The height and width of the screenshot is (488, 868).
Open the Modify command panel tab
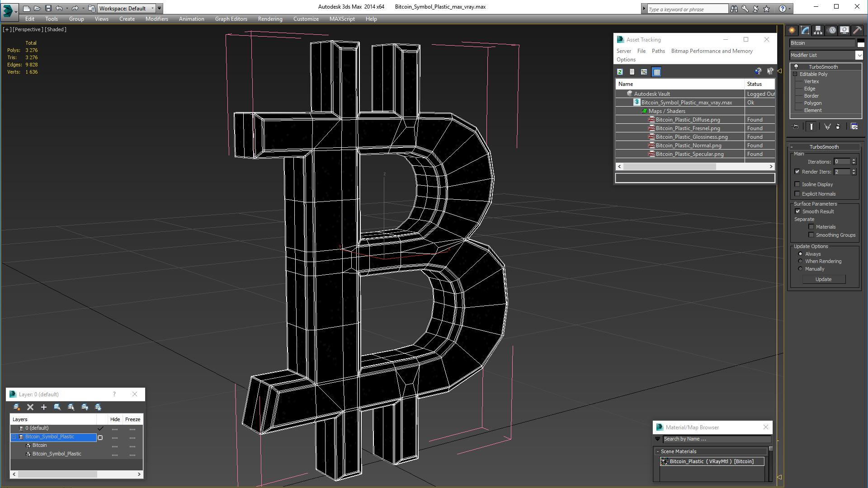point(805,30)
